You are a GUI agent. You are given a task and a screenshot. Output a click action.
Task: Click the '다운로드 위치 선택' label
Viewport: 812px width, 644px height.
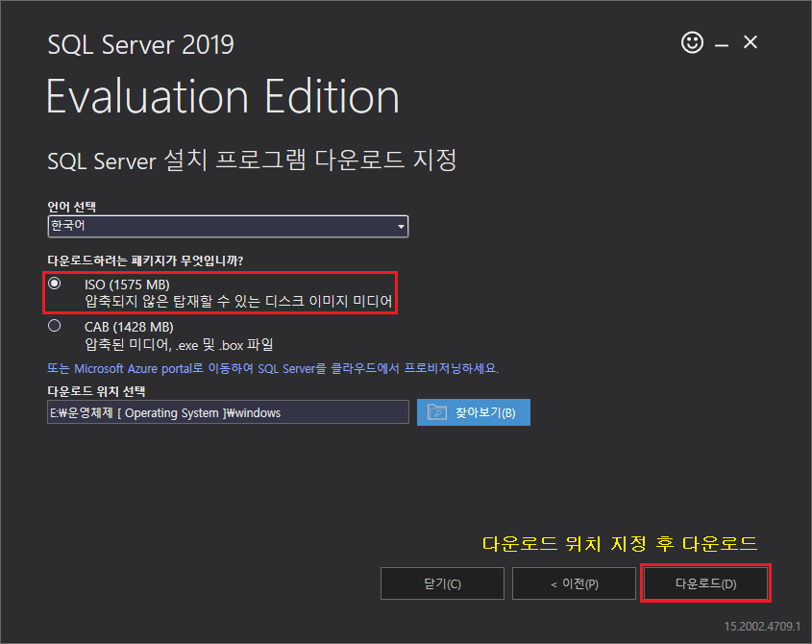tap(96, 391)
